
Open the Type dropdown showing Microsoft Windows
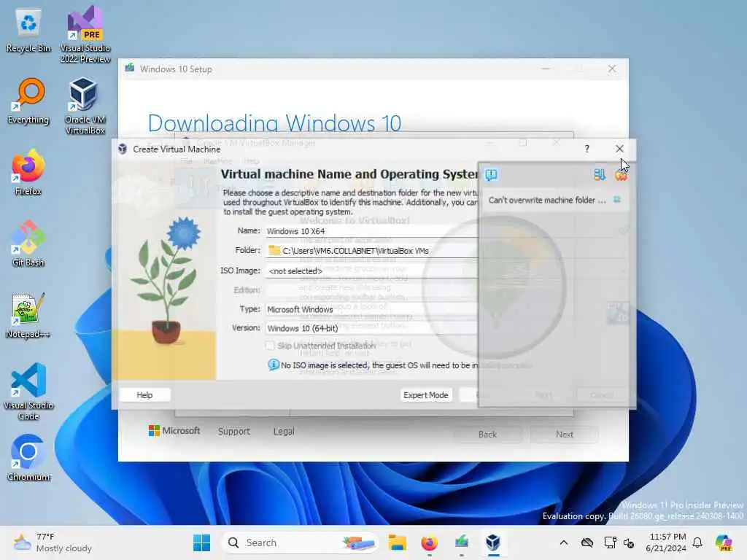coord(371,309)
